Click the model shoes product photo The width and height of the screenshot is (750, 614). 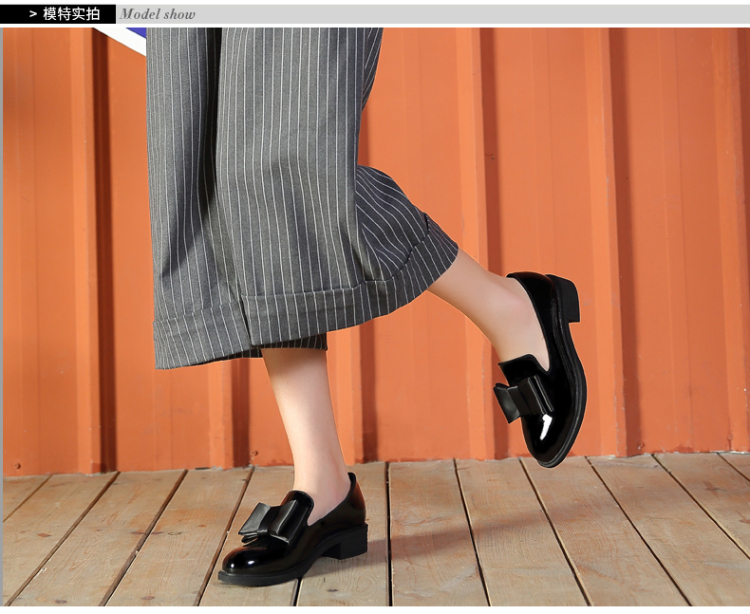(x=376, y=317)
